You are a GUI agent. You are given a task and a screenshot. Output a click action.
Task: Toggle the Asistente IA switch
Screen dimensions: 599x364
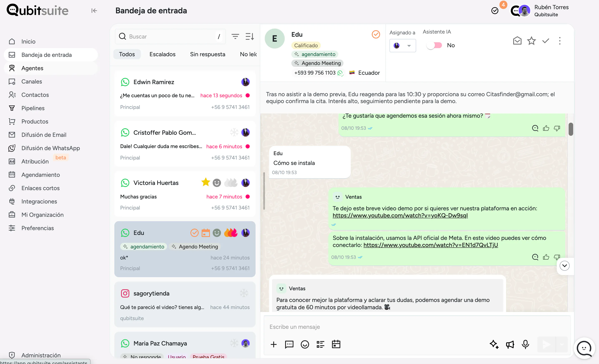(x=434, y=45)
